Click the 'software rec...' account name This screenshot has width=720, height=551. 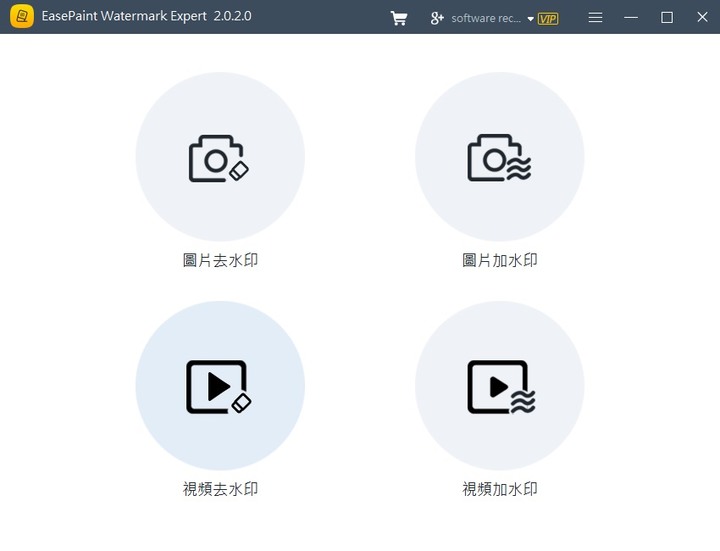pos(486,18)
